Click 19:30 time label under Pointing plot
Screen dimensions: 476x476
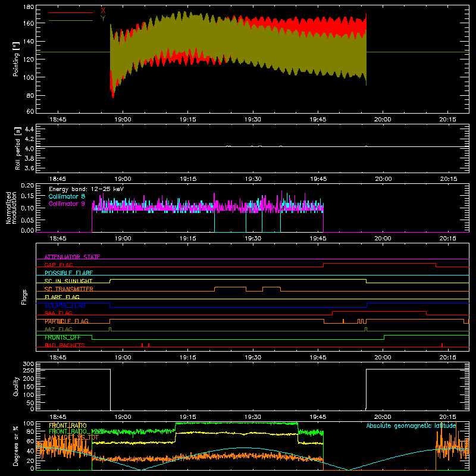point(252,120)
